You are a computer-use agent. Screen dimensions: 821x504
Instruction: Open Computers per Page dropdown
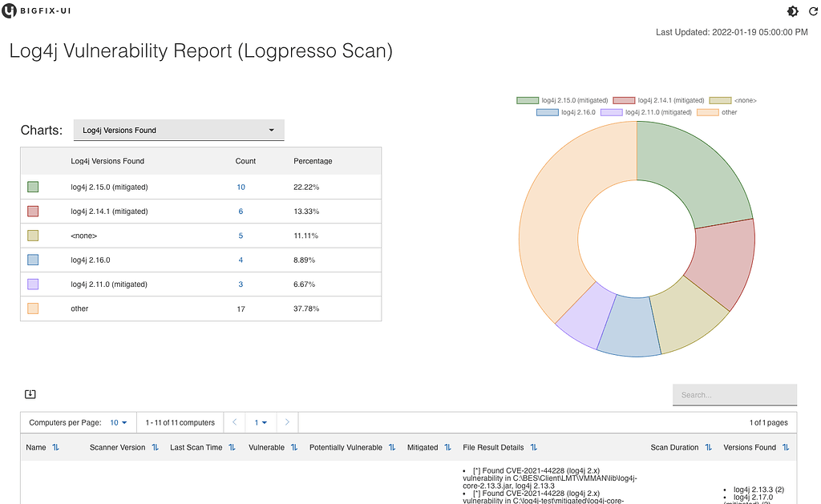pos(119,422)
